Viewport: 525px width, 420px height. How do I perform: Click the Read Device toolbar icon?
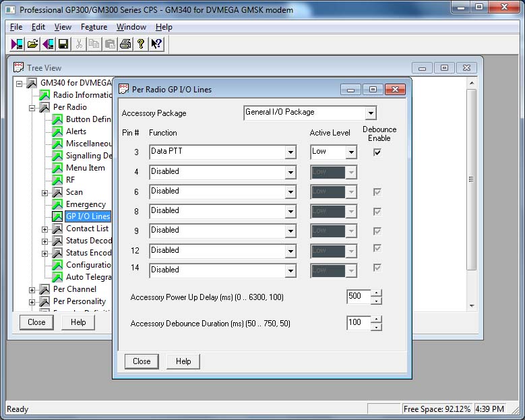point(18,44)
